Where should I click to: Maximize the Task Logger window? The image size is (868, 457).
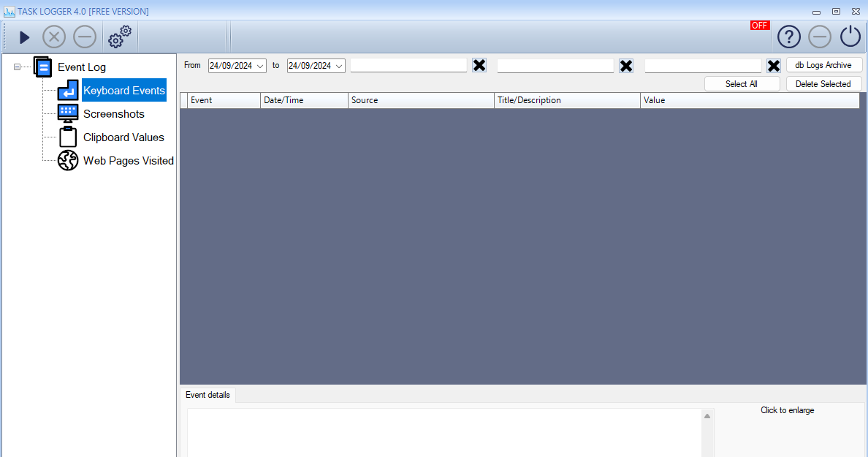(837, 11)
